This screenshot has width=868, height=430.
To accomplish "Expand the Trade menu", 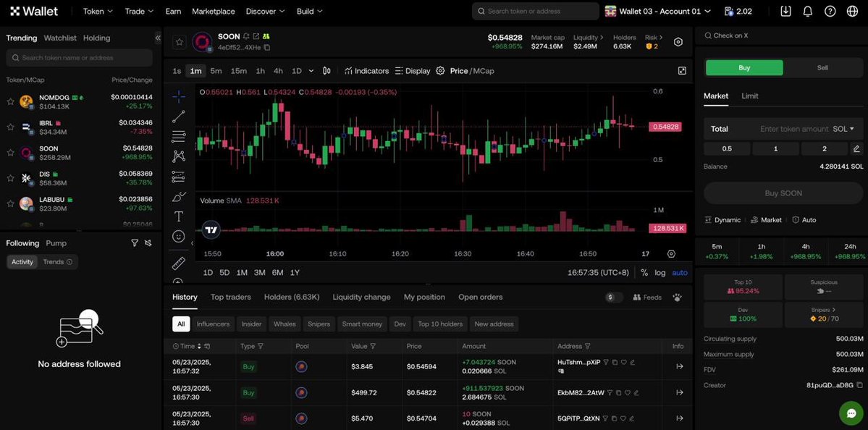I will click(140, 11).
